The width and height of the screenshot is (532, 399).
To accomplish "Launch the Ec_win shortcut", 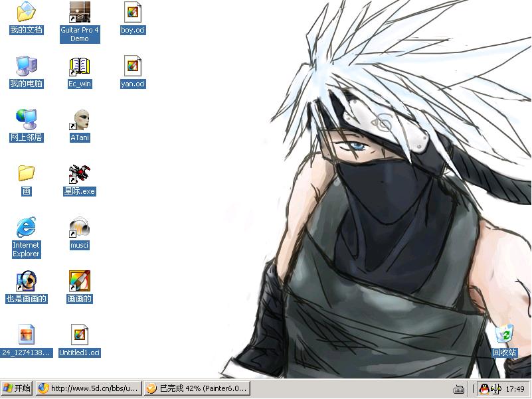I will tap(80, 66).
